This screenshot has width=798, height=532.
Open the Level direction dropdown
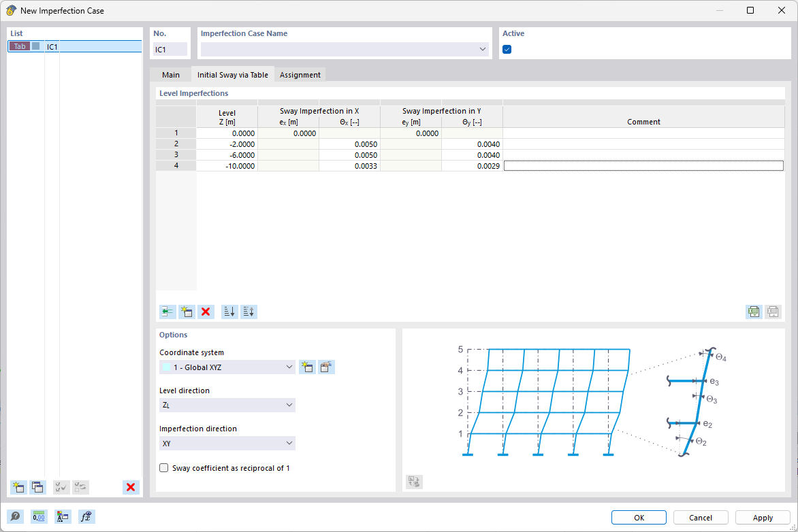[289, 405]
